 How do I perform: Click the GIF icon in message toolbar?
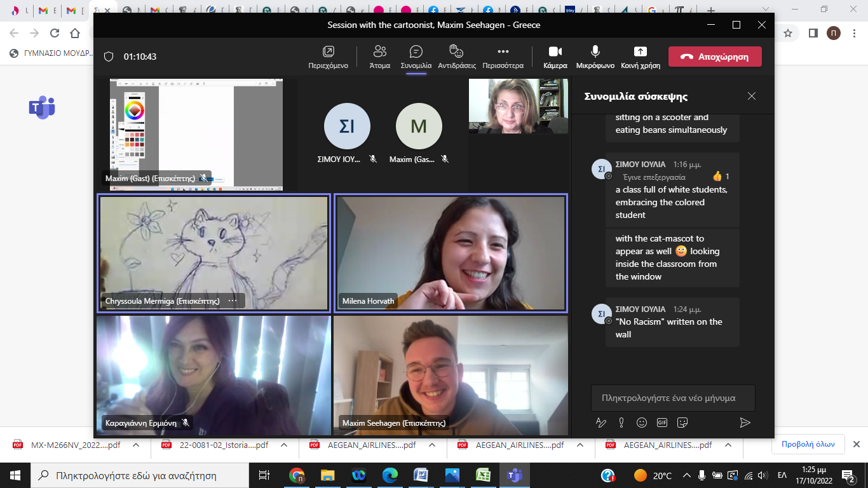[x=662, y=423]
